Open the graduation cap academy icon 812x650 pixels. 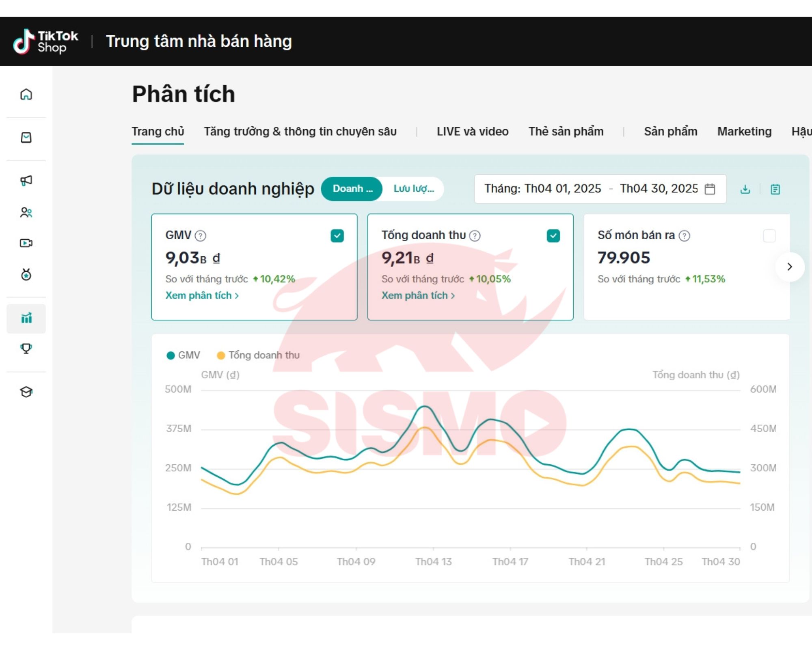click(x=26, y=392)
